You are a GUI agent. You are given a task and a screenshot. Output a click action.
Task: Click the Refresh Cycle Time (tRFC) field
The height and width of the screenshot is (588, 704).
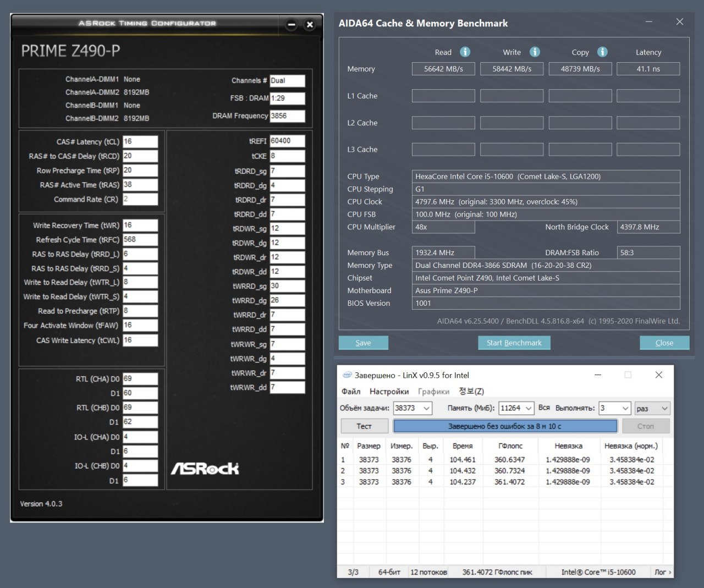point(140,240)
